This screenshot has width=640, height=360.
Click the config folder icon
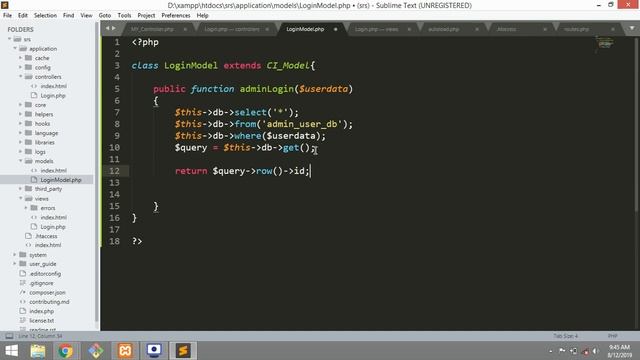28,67
